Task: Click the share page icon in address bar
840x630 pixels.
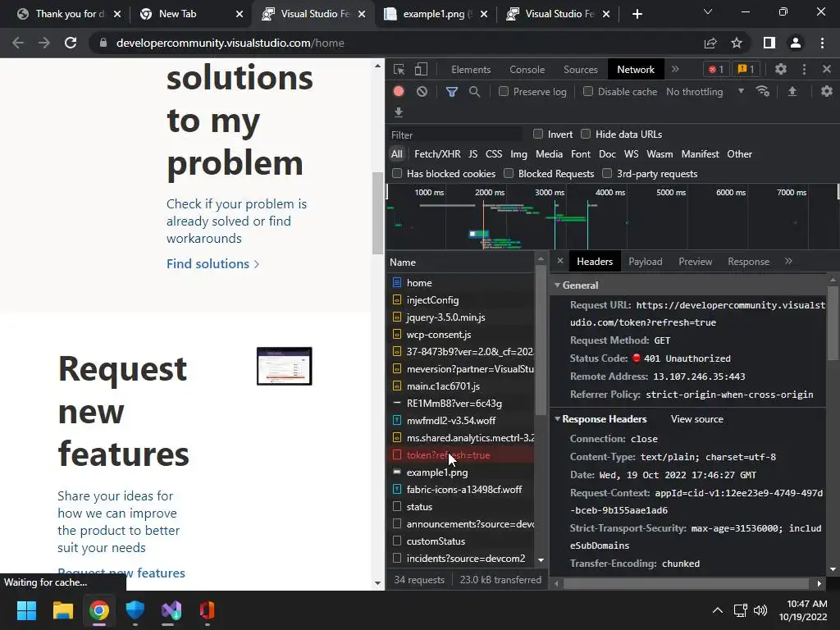Action: tap(710, 43)
